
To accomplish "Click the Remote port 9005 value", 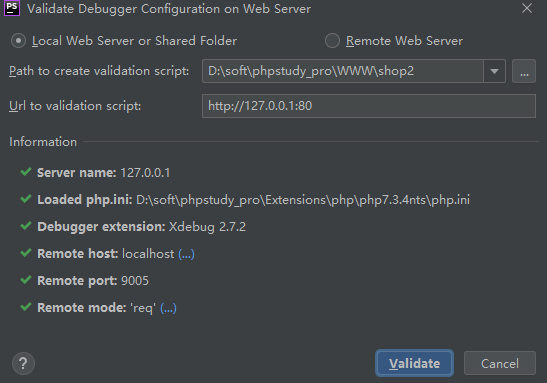I will point(135,281).
